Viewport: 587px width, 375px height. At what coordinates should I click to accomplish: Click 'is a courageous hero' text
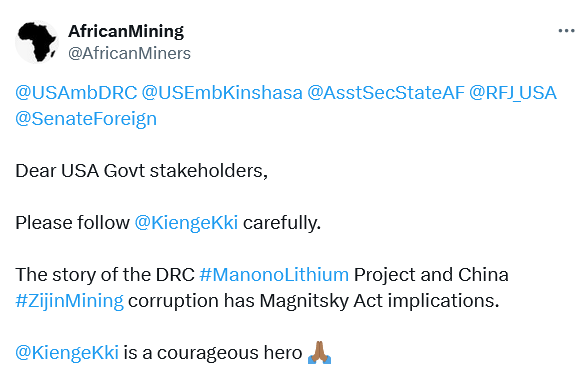point(213,353)
